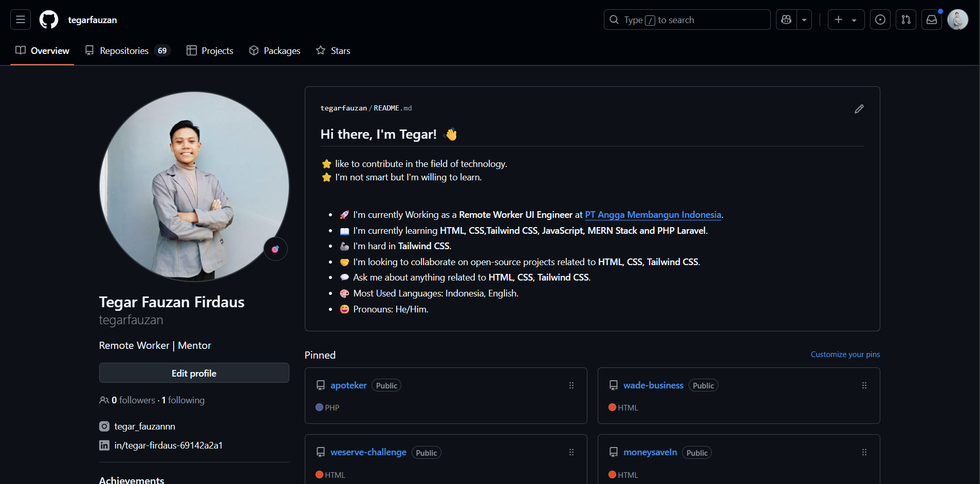Open LinkedIn link in/tegar-firdaus-69142a2a1

[x=169, y=445]
